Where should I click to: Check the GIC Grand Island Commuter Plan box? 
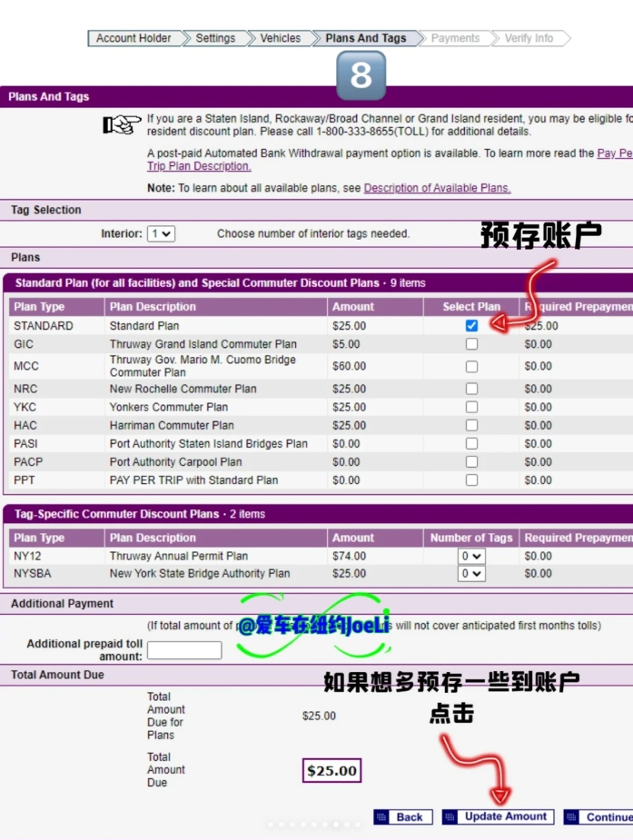[471, 344]
